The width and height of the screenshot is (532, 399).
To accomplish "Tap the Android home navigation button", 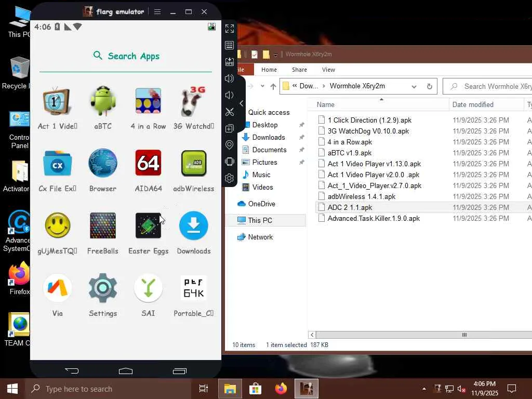I will pos(126,371).
